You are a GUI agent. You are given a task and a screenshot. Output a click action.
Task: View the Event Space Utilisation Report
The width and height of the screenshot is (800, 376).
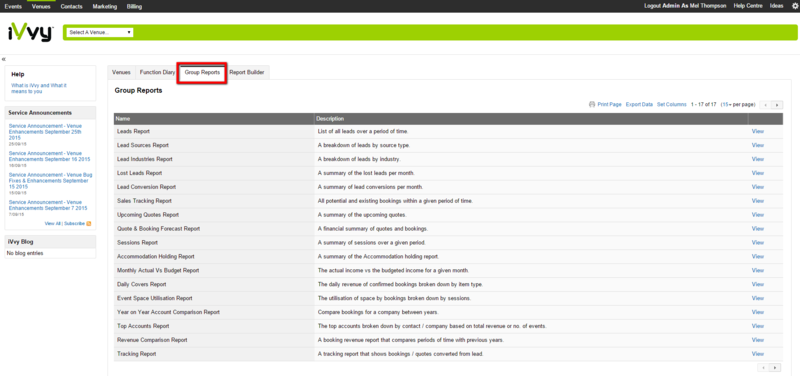pyautogui.click(x=758, y=298)
